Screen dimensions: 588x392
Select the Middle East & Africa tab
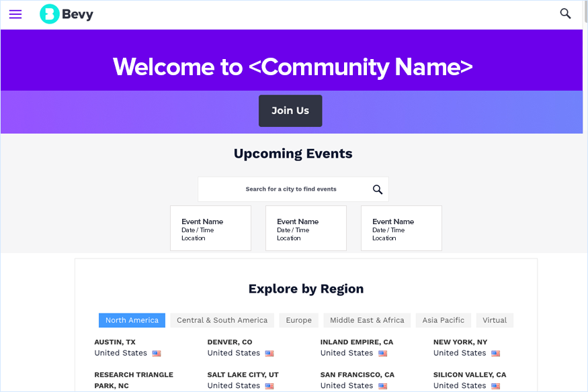click(x=367, y=320)
